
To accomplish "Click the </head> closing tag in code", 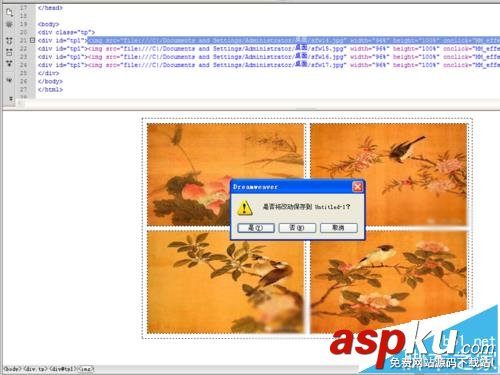I will coord(50,8).
